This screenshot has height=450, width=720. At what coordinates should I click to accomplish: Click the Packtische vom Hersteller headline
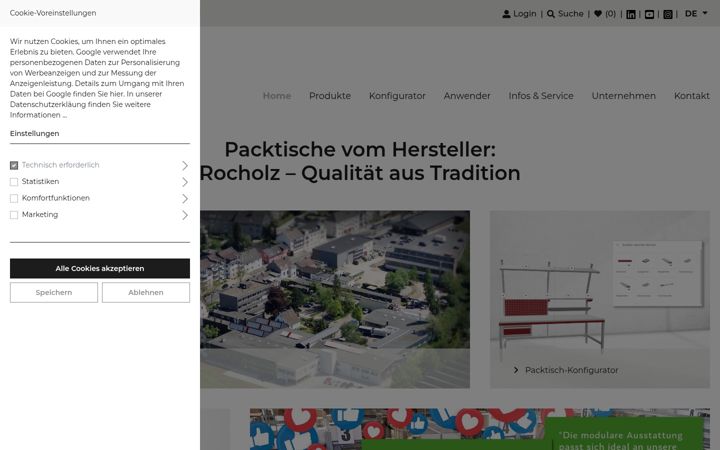[360, 161]
